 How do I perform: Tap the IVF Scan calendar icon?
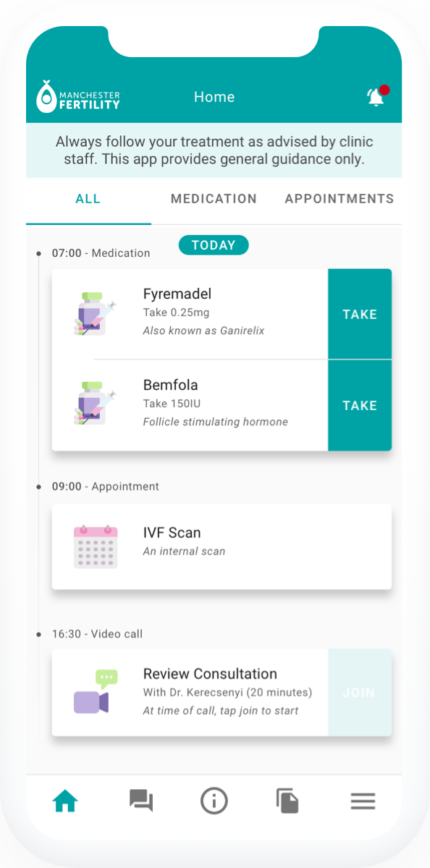[95, 546]
